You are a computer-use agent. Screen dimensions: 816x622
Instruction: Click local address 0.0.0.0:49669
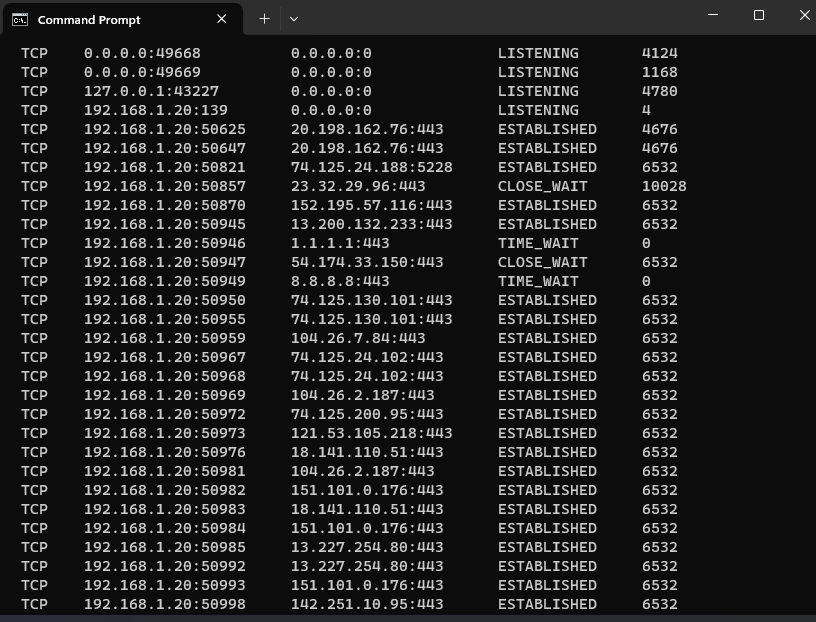tap(142, 72)
